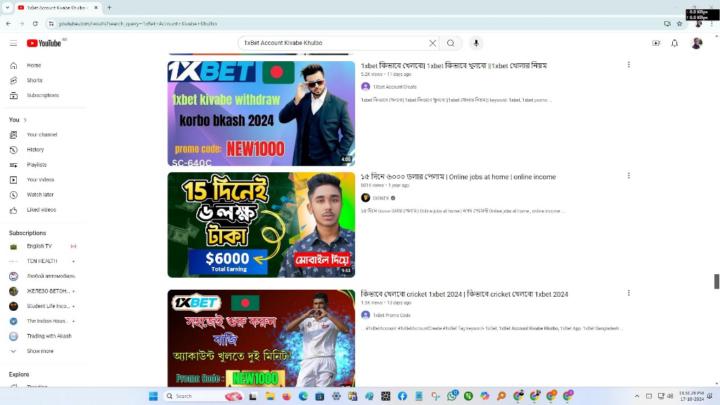Open the Windows Start button
The width and height of the screenshot is (720, 405).
[x=153, y=396]
